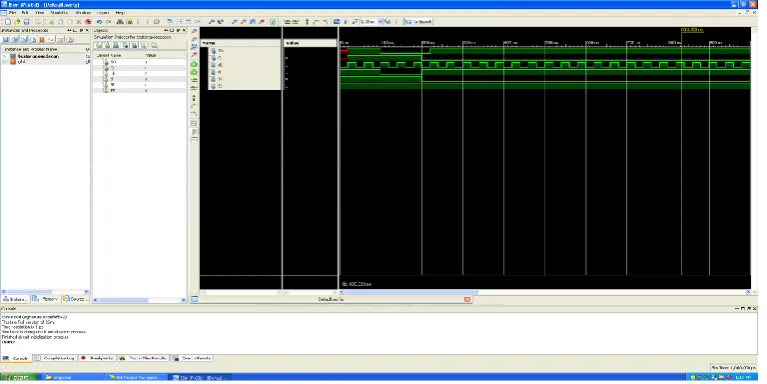
Task: Click the yellow cursor time marker label
Action: [x=692, y=30]
